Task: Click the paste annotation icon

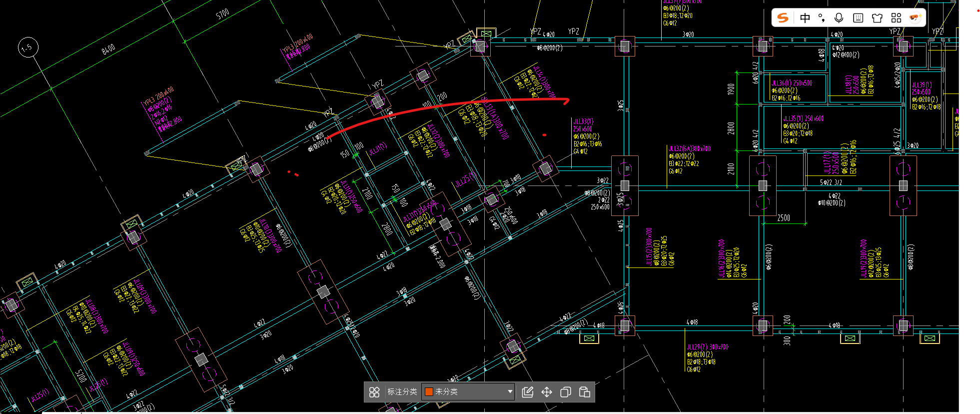Action: click(x=585, y=392)
